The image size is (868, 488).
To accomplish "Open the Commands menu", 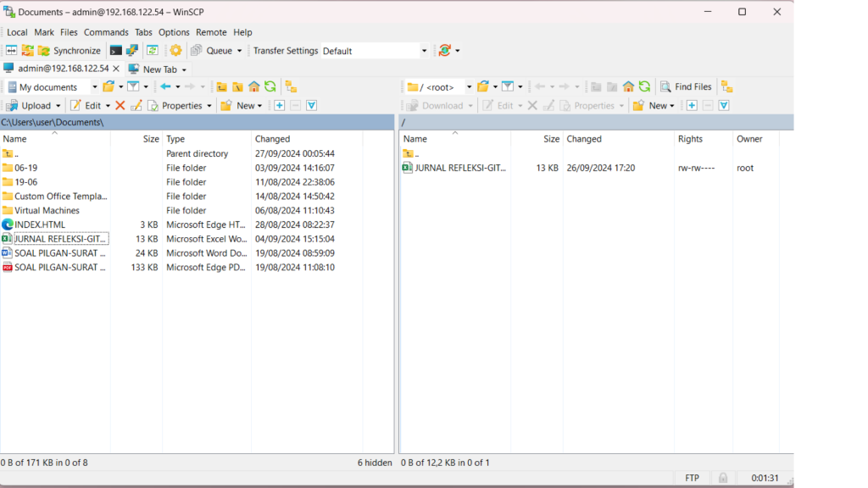I will tap(106, 32).
